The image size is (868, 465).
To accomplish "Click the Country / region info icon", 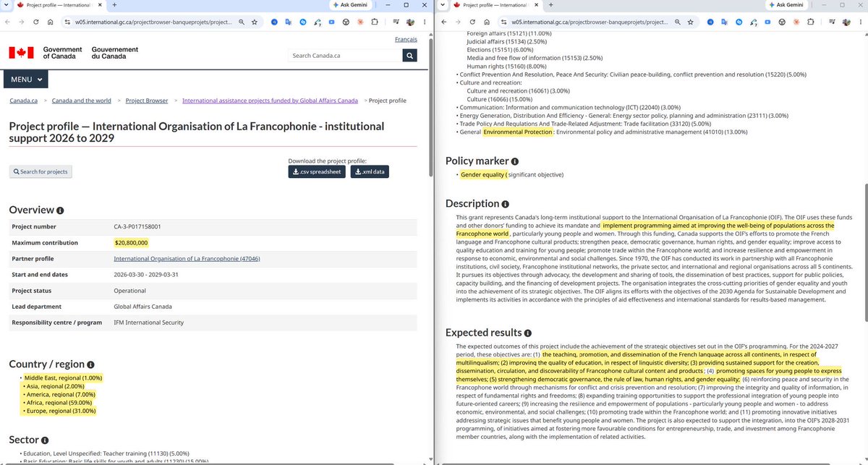I will (x=90, y=365).
